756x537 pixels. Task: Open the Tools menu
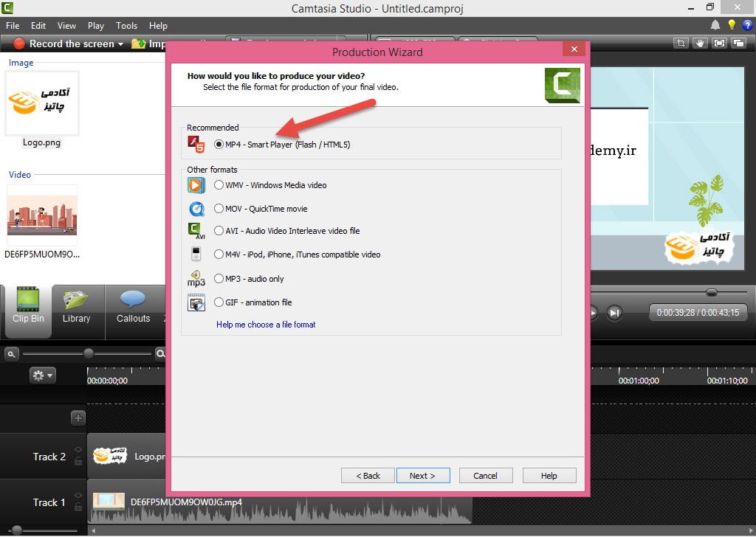point(126,26)
